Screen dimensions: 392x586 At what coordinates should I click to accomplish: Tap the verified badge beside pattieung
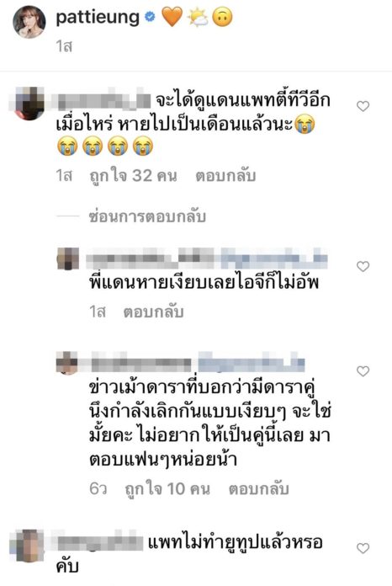click(150, 17)
